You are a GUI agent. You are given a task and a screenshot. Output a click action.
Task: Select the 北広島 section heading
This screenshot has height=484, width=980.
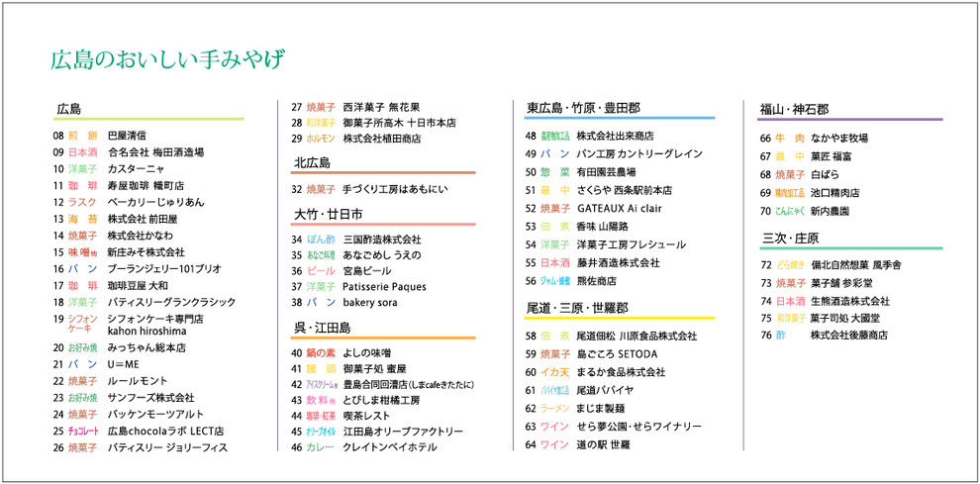click(312, 163)
